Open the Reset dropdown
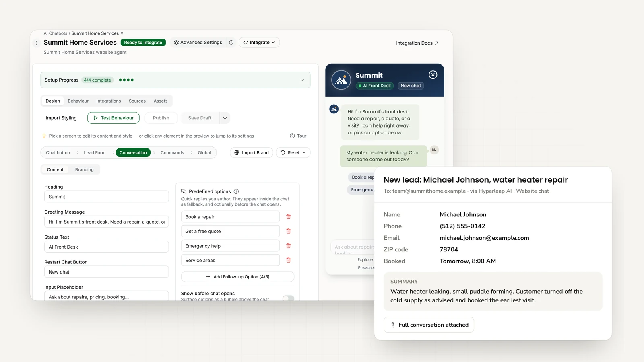Viewport: 644px width, 362px height. (293, 153)
